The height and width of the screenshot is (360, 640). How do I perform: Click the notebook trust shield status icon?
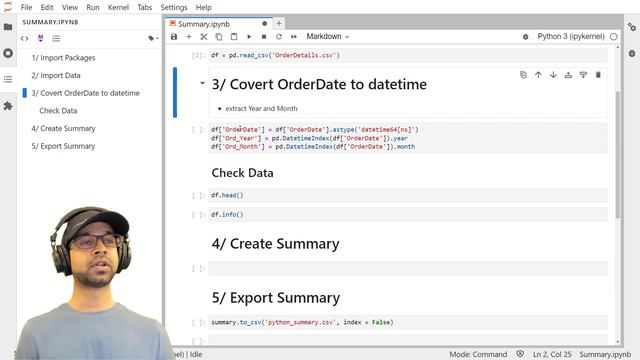coord(520,354)
